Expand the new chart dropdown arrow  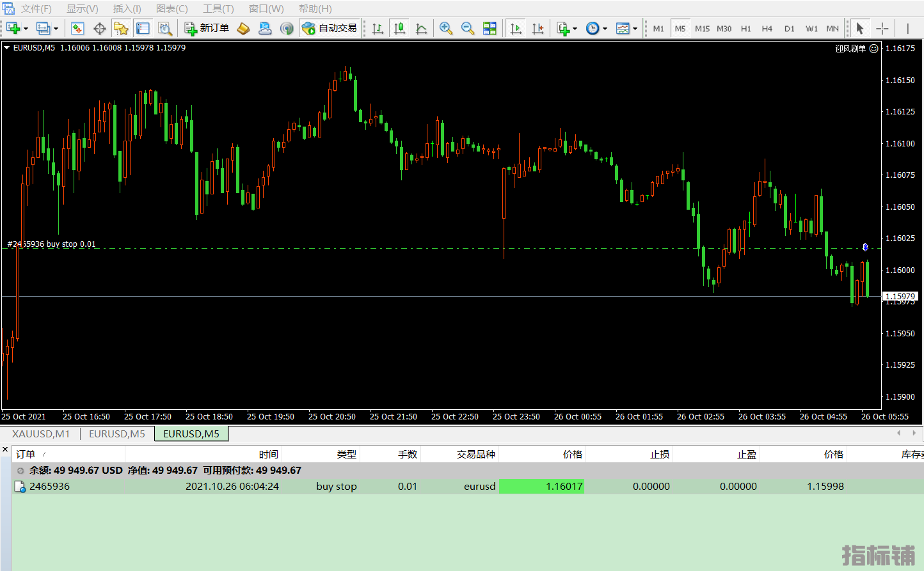[26, 29]
